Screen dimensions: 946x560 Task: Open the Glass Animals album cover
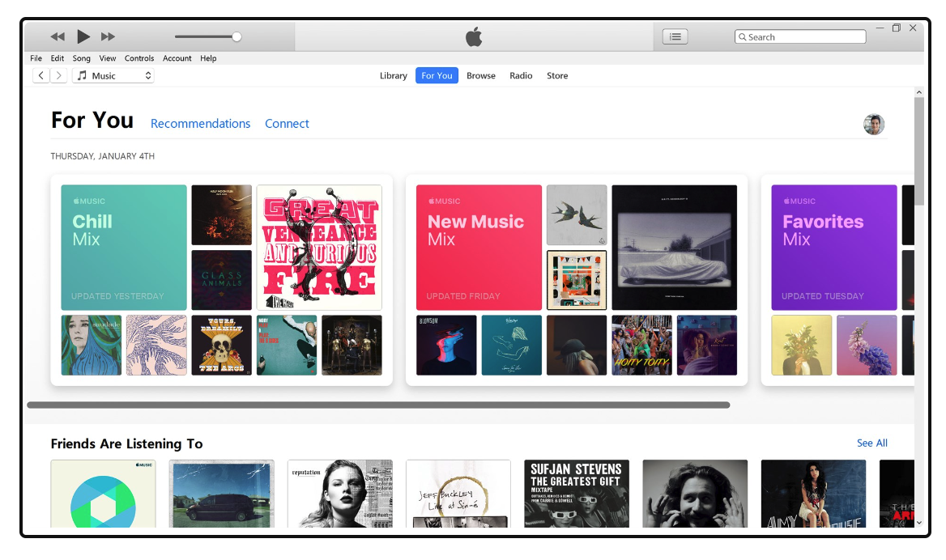[221, 280]
